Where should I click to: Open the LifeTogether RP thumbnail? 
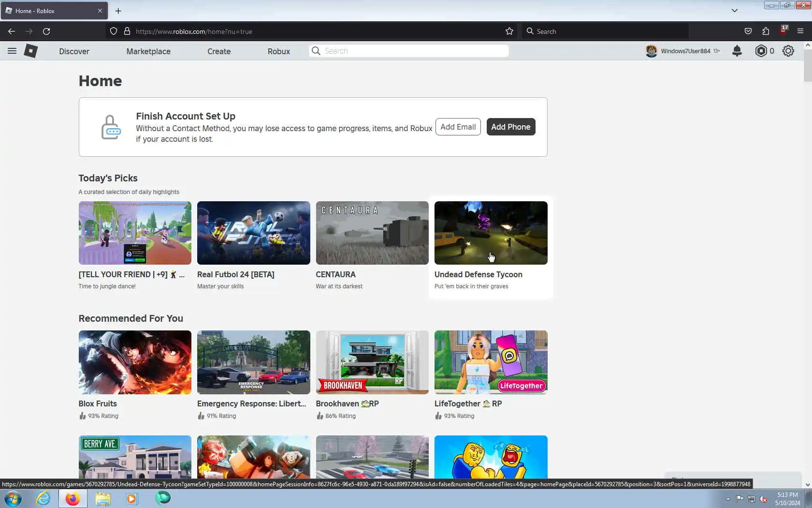[x=491, y=362]
